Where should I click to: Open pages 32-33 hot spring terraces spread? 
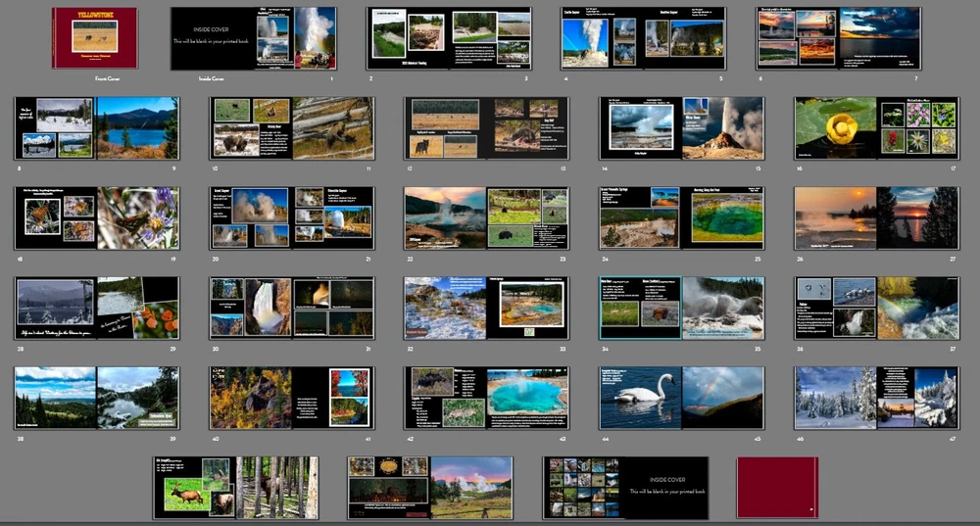(x=486, y=308)
